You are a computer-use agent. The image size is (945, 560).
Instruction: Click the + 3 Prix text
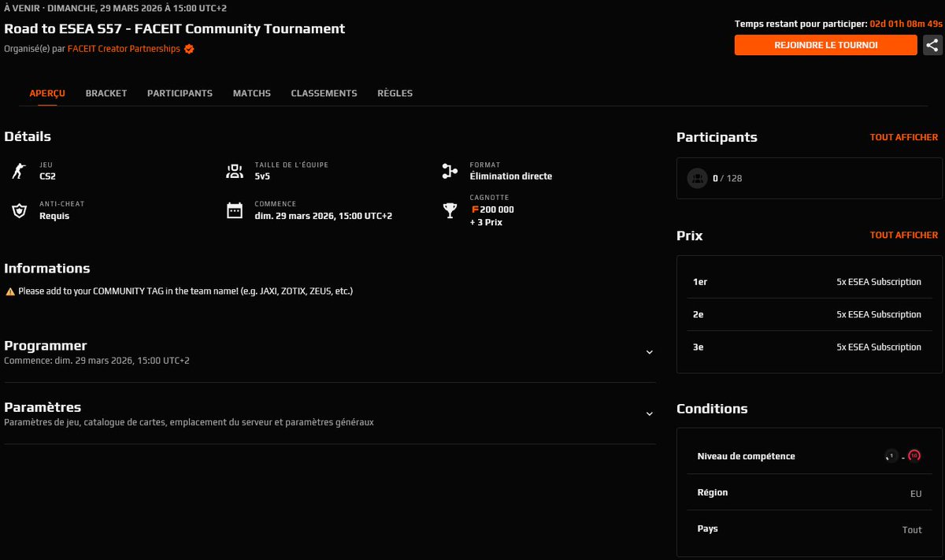486,222
